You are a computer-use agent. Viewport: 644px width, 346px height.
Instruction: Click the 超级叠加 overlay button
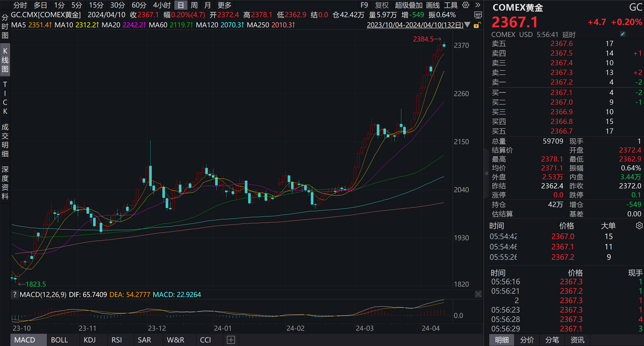coord(409,5)
